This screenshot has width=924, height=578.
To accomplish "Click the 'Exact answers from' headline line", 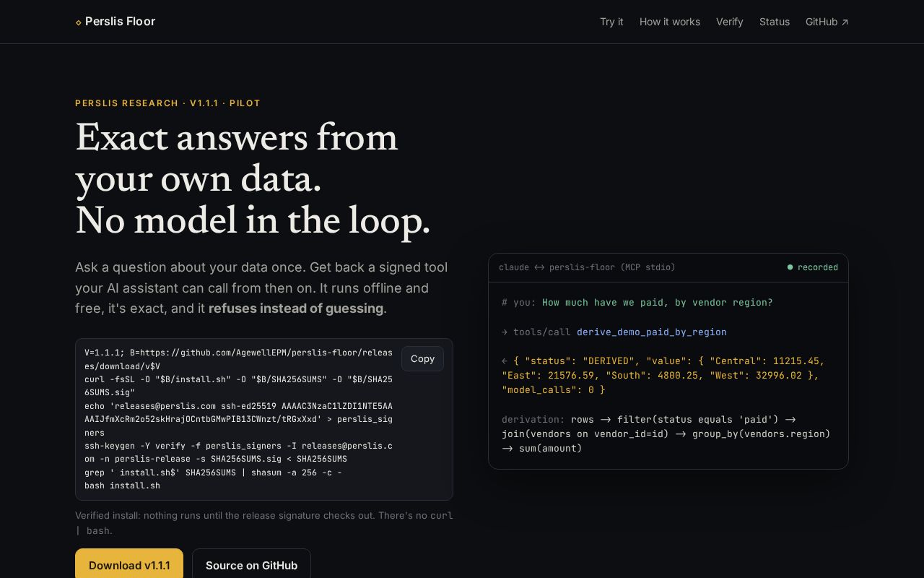I will tap(236, 138).
